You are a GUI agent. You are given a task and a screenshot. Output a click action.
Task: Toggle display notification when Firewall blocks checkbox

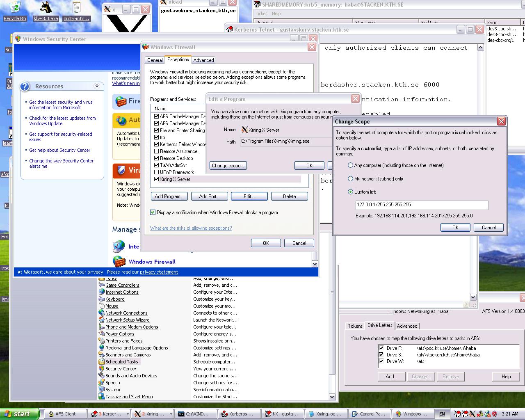coord(153,212)
